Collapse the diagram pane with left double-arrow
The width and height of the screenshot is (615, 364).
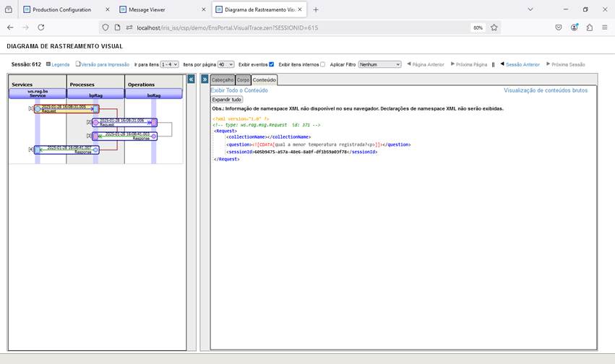click(192, 79)
